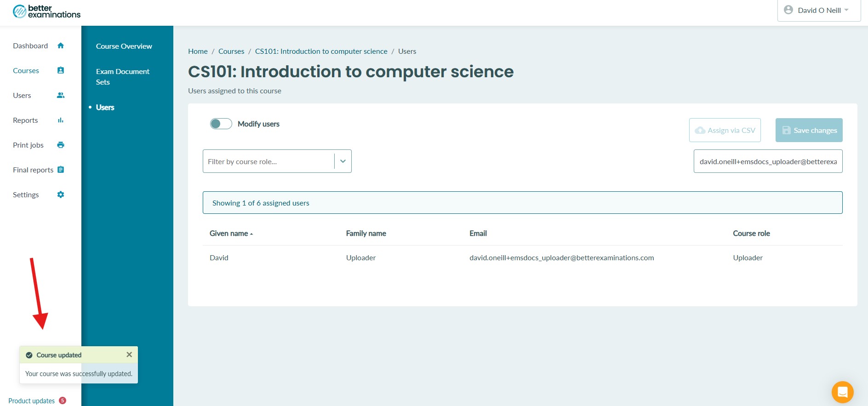Screen dimensions: 868x406
Task: Click the Users breadcrumb text
Action: (x=407, y=51)
